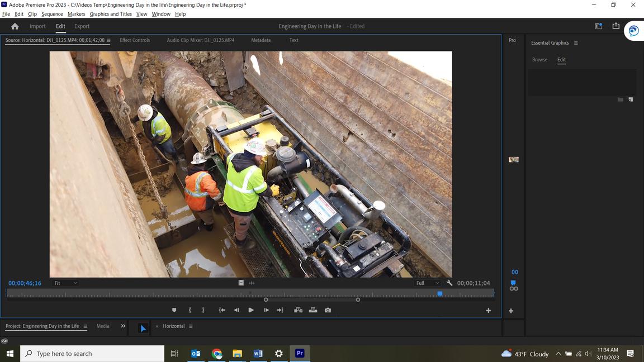Export a frame with the camera icon
The height and width of the screenshot is (362, 644).
328,310
